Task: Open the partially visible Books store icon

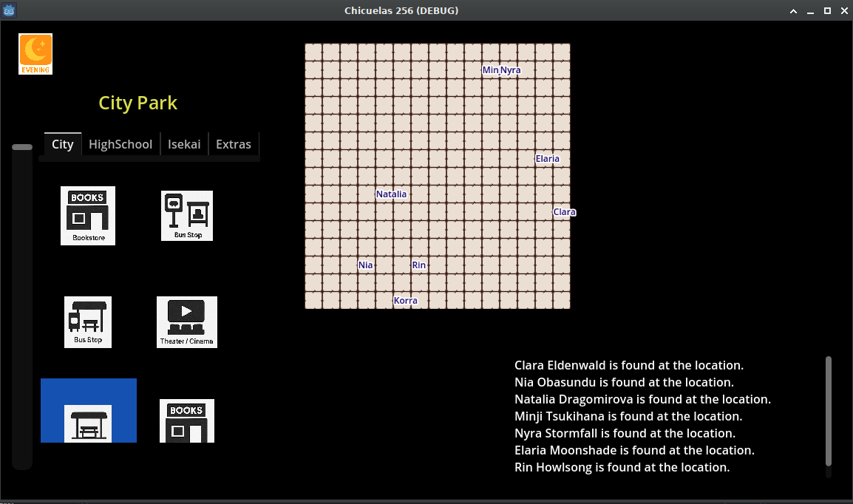Action: (186, 420)
